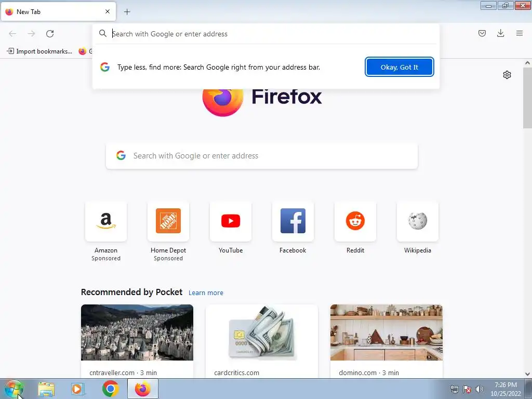Click the domino.com · 3 min label
This screenshot has width=532, height=399.
369,373
